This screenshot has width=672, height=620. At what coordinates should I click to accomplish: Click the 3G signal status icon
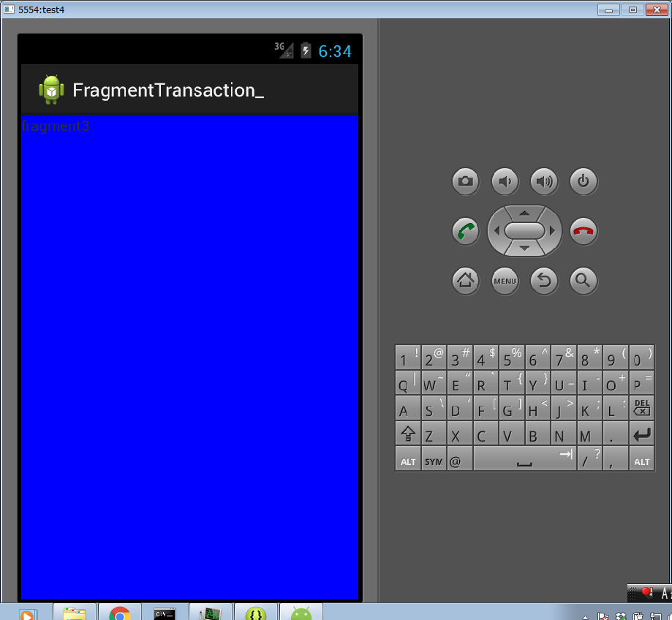(x=284, y=50)
